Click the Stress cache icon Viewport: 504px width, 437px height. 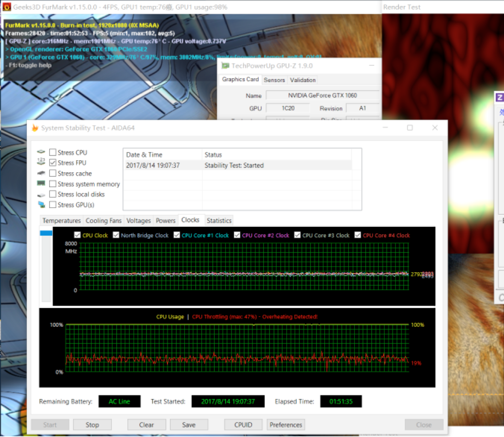point(41,173)
